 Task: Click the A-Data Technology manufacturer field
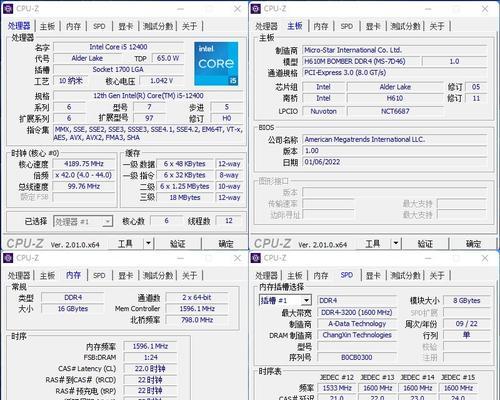357,324
